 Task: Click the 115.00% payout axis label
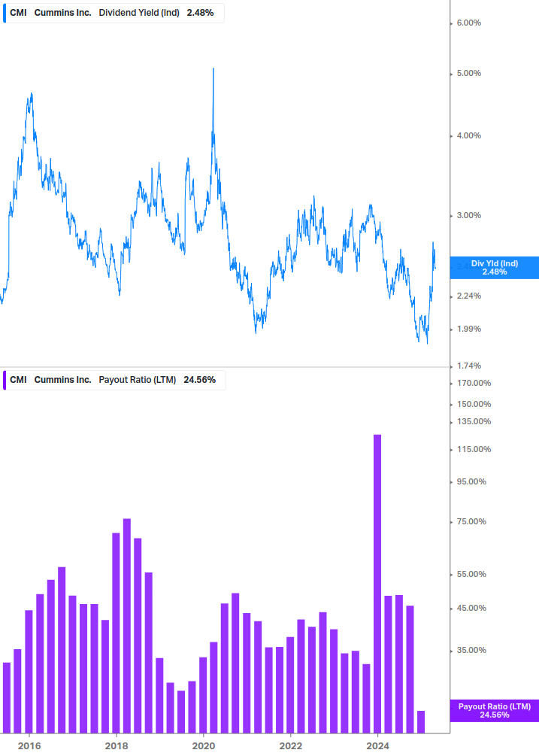click(474, 449)
